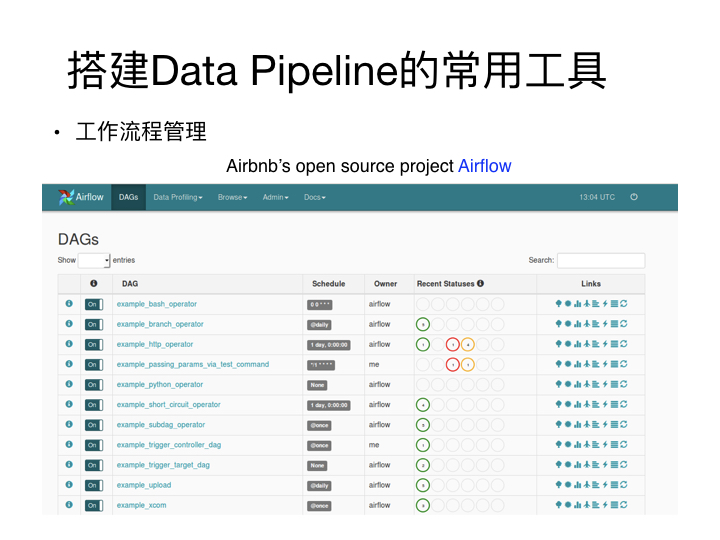Screen dimensions: 720x540
Task: Expand Docs dropdown menu
Action: tap(315, 197)
